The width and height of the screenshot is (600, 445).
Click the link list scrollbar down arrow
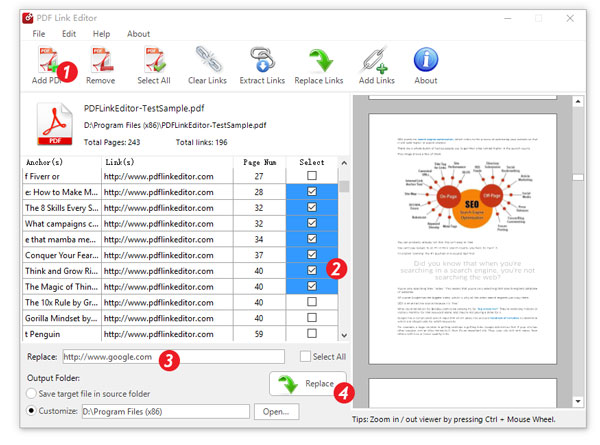click(x=345, y=335)
